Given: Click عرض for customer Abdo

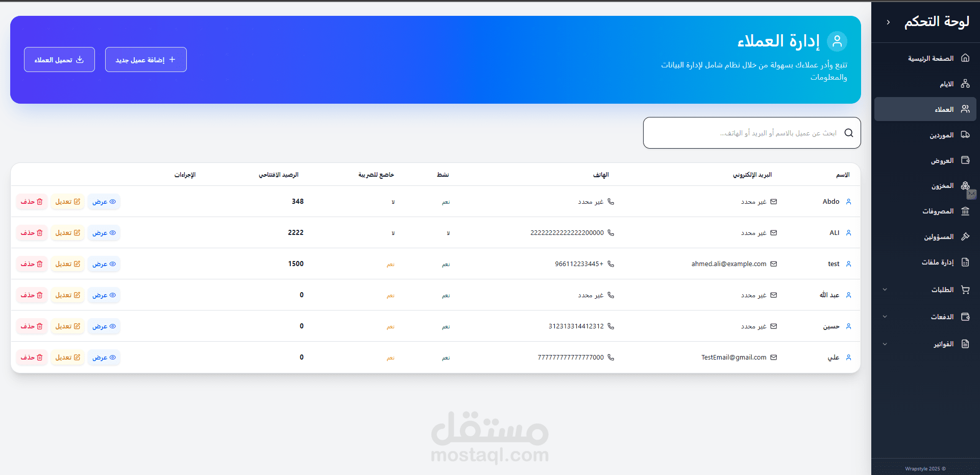Looking at the screenshot, I should click(104, 202).
